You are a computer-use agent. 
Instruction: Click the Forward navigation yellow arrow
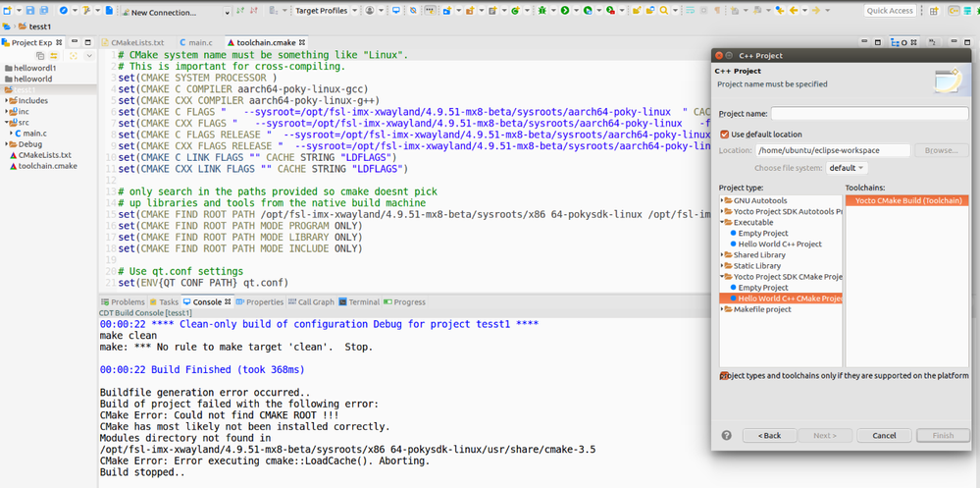coord(815,11)
